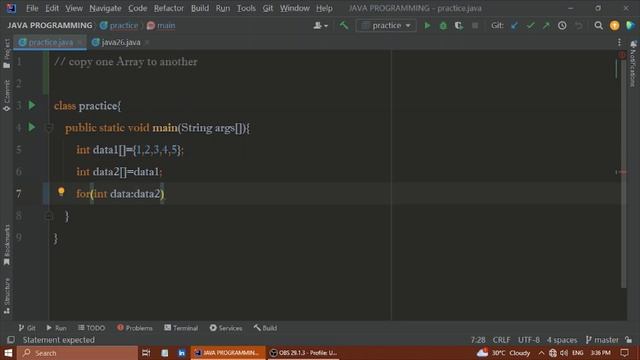This screenshot has height=360, width=640.
Task: Open the Navigate menu
Action: 105,8
